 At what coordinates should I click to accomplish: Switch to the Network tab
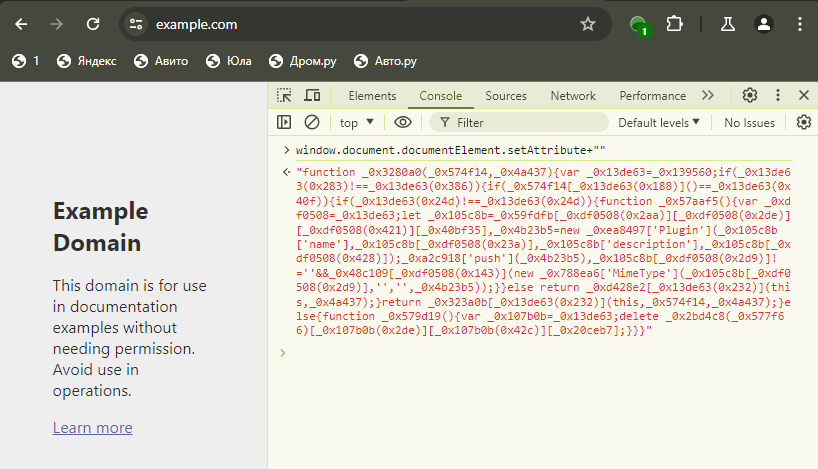click(573, 96)
